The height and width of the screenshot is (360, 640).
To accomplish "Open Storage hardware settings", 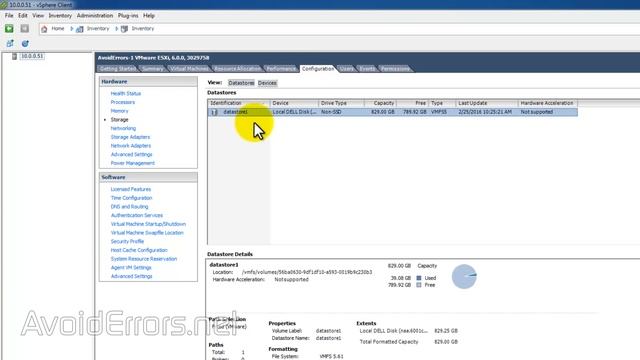I will point(119,120).
